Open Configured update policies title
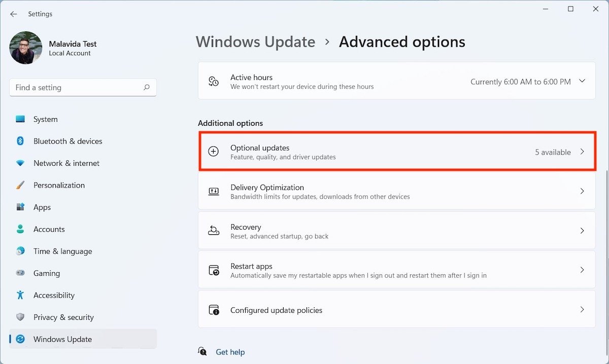609x364 pixels. pyautogui.click(x=276, y=310)
